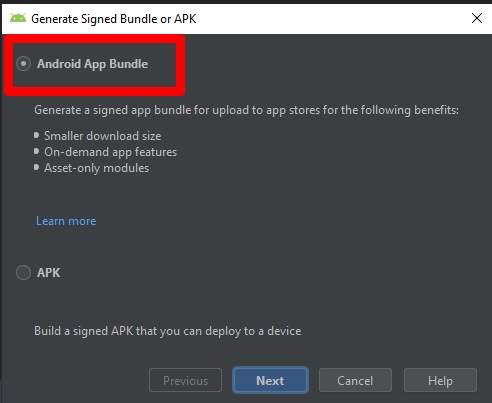Open Help for this dialog
Viewport: 492px width, 403px height.
(440, 380)
